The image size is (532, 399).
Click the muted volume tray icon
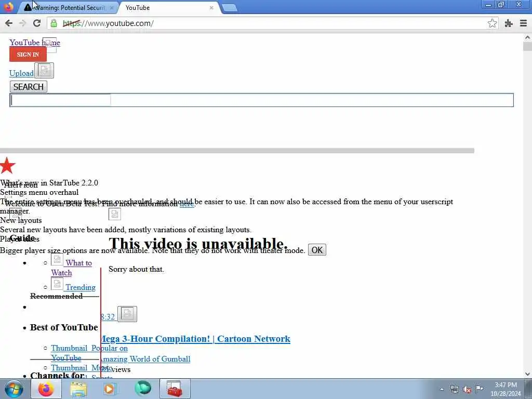(467, 389)
